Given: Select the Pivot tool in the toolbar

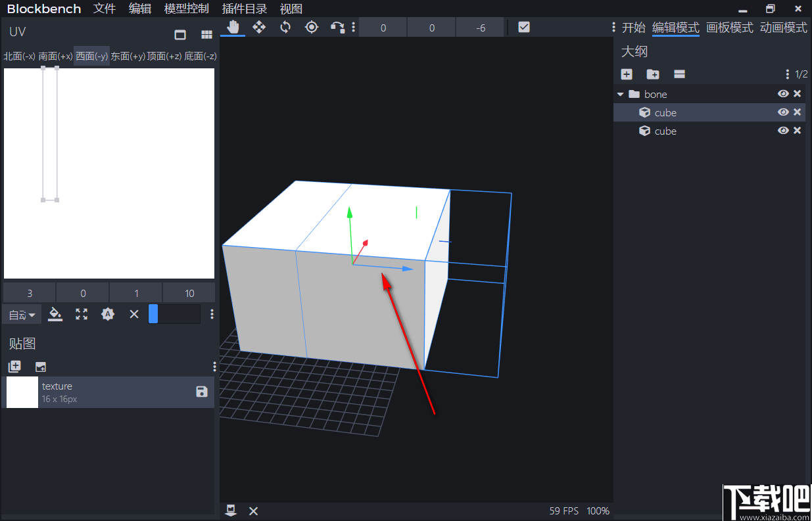Looking at the screenshot, I should coord(311,27).
